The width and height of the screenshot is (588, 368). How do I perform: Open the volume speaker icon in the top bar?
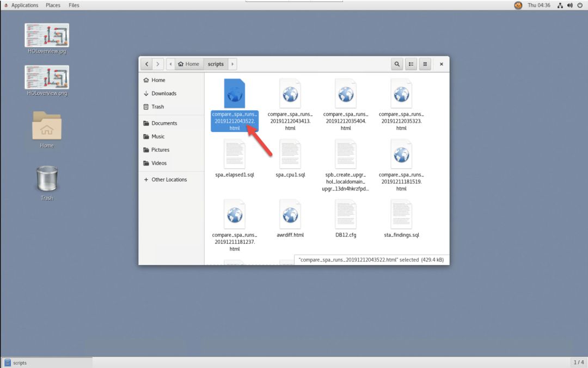pos(570,5)
